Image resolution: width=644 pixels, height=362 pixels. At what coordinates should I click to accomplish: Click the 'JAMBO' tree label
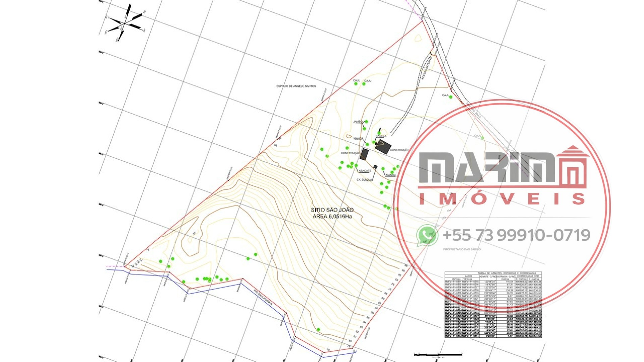(x=358, y=122)
